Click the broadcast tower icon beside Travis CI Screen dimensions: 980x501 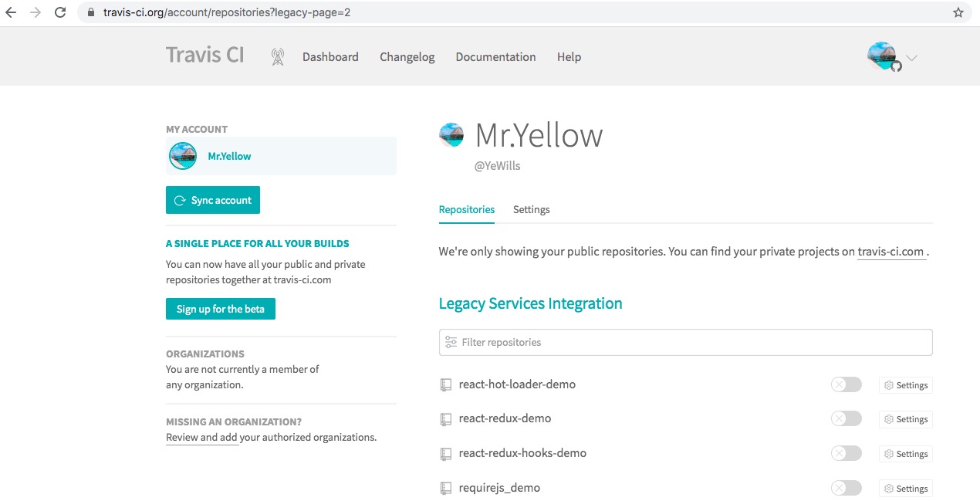278,57
